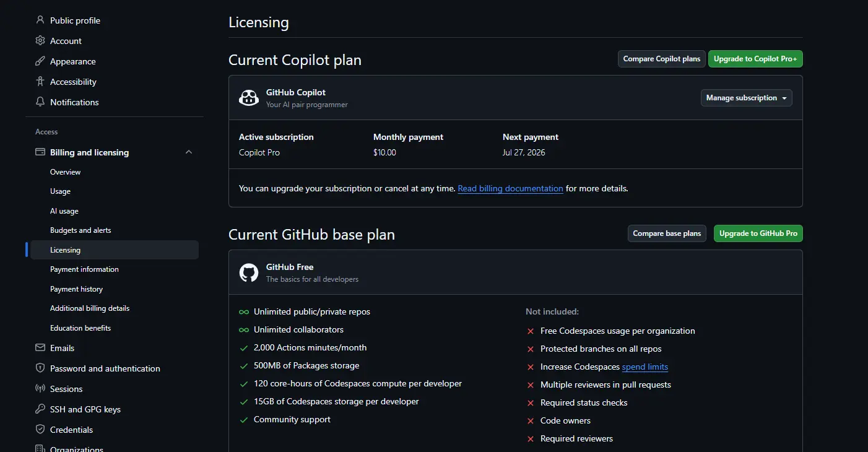Image resolution: width=868 pixels, height=452 pixels.
Task: Click the accessibility figure icon in sidebar
Action: [40, 82]
